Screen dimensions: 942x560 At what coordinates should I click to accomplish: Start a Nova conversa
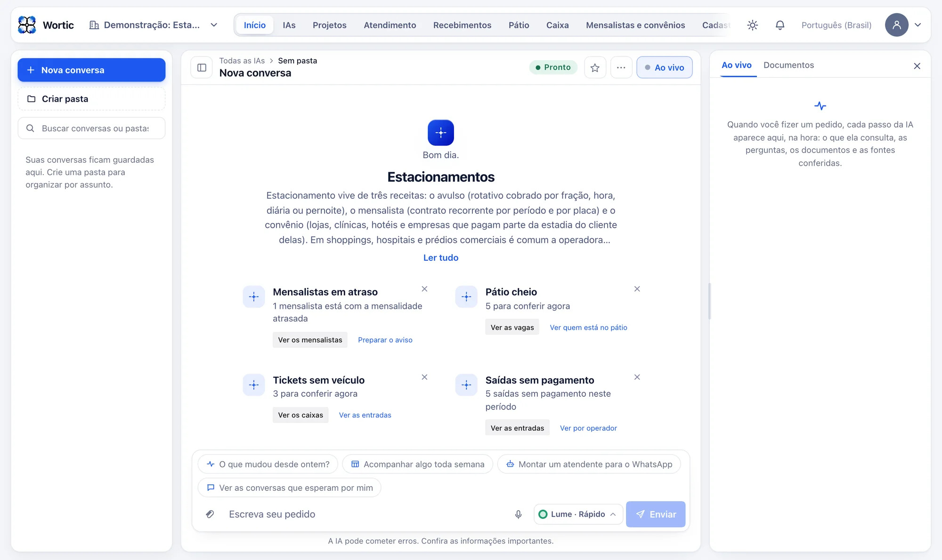tap(91, 70)
